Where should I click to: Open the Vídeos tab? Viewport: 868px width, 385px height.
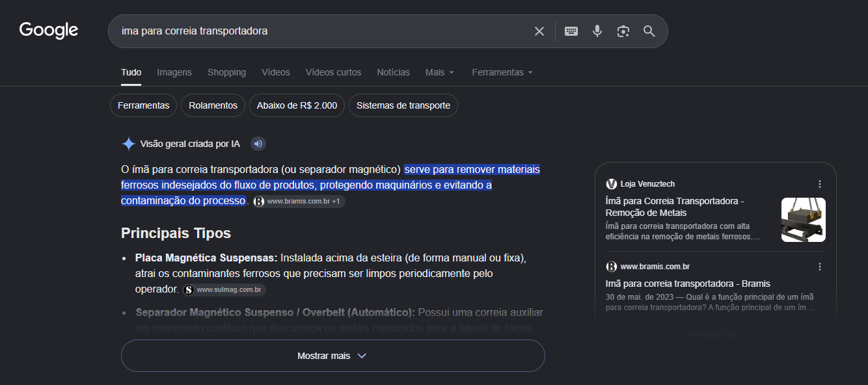coord(276,72)
